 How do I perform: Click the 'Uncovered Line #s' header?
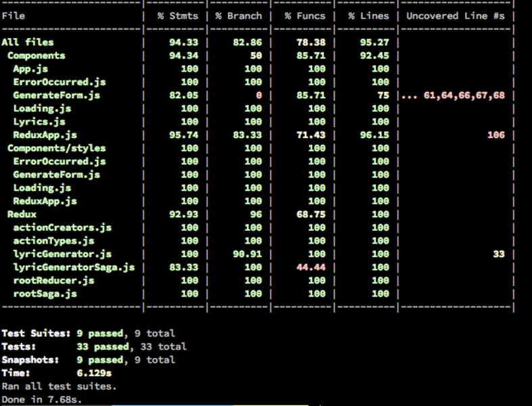tap(456, 16)
